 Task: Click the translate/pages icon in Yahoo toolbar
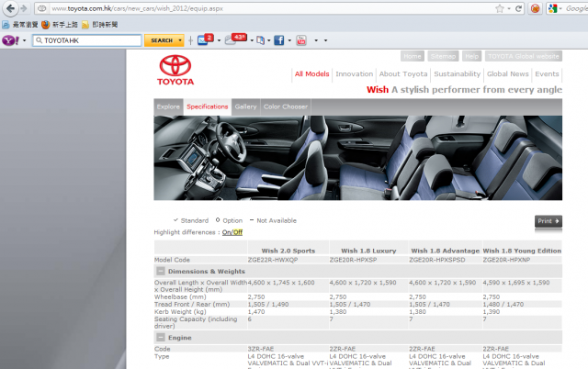click(x=260, y=40)
